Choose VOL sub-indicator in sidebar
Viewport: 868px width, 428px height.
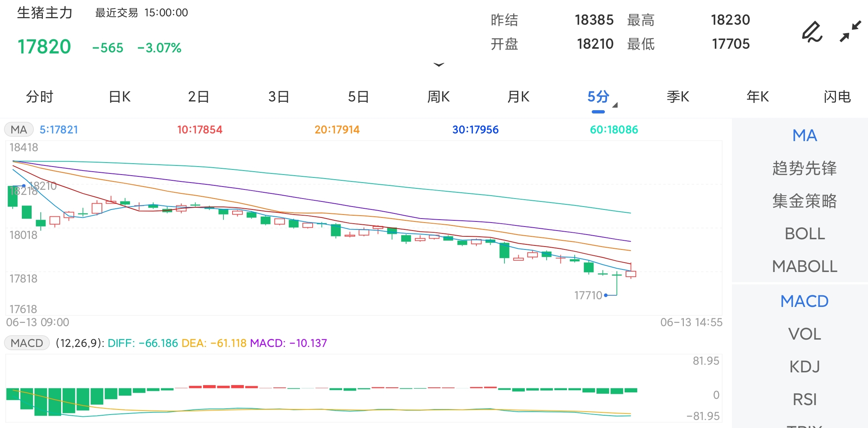coord(805,334)
